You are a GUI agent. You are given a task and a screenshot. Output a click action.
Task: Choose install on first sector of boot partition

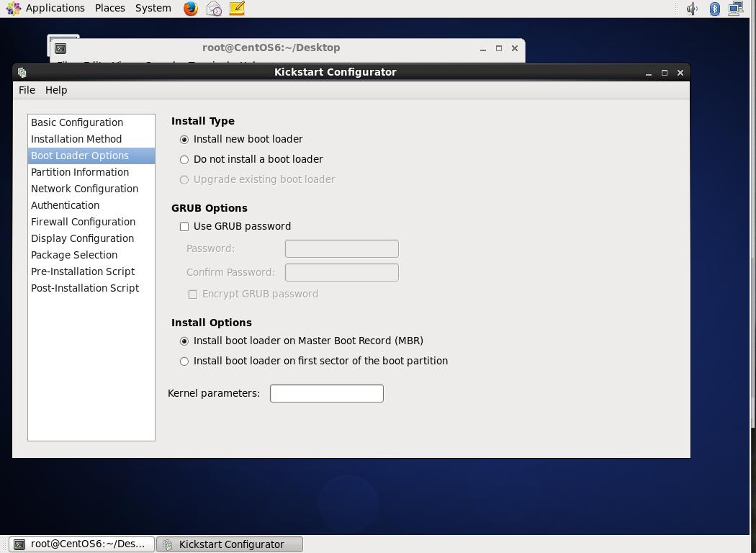(x=314, y=361)
